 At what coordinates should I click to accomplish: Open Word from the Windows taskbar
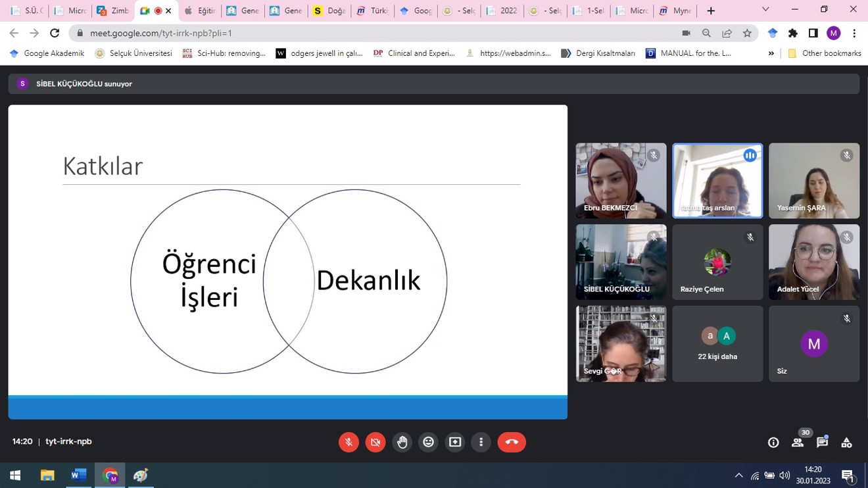tap(78, 475)
